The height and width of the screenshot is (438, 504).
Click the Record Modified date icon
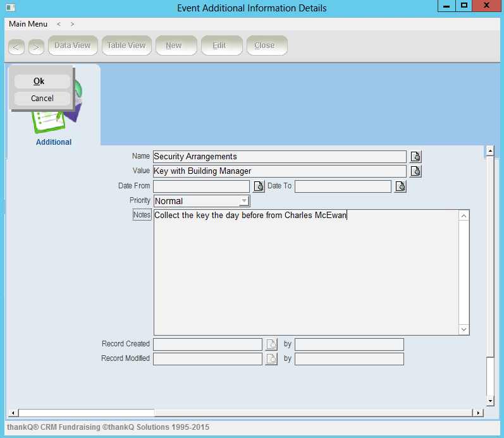[271, 359]
